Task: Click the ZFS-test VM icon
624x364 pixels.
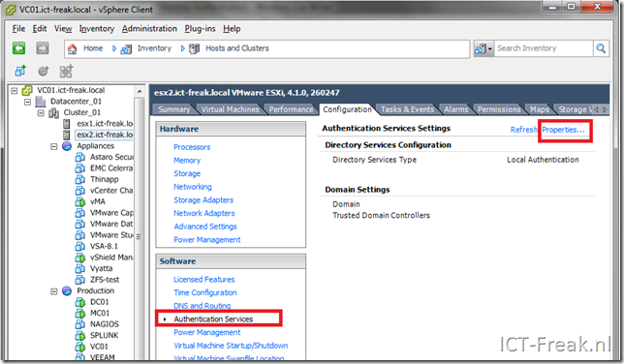Action: click(80, 280)
